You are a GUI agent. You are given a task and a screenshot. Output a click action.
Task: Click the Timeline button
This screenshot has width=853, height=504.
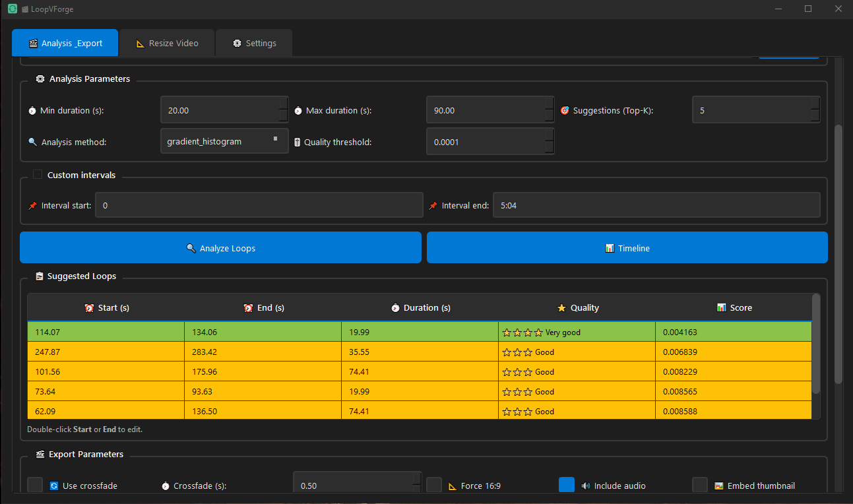click(x=627, y=248)
